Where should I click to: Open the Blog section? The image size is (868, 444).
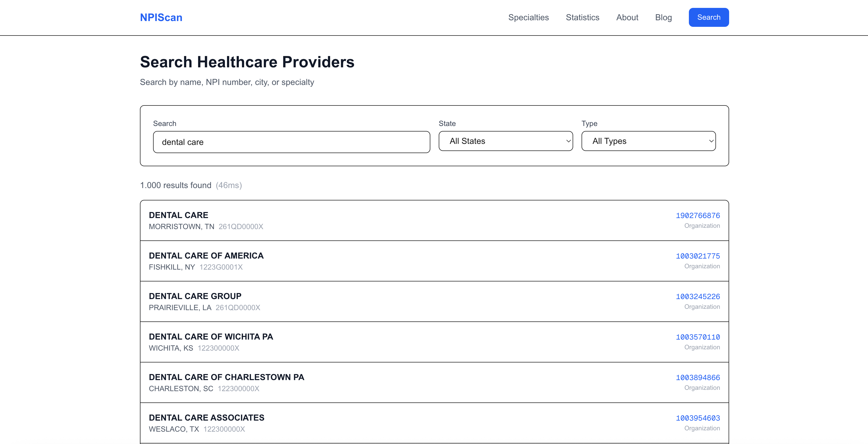[x=663, y=17]
